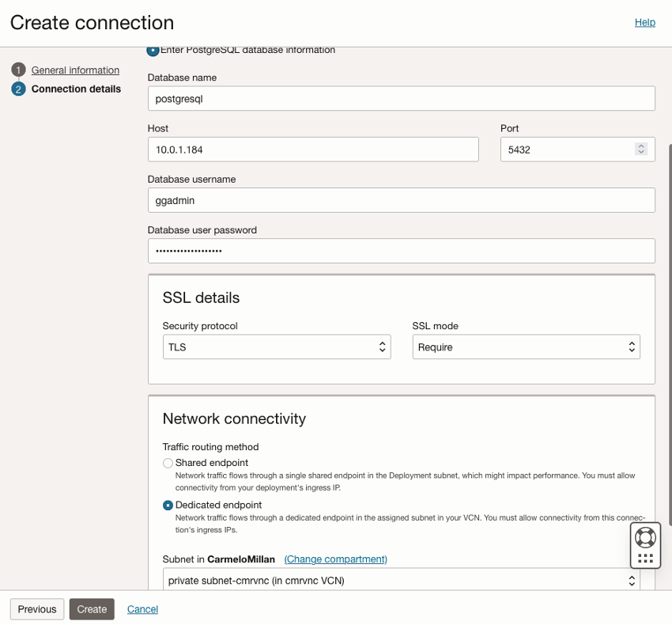The image size is (672, 625).
Task: Click the grid dots launcher icon
Action: (x=645, y=559)
